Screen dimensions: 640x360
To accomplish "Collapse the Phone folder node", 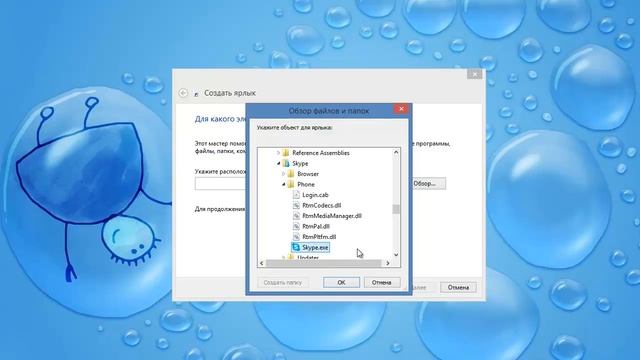I will (x=283, y=184).
